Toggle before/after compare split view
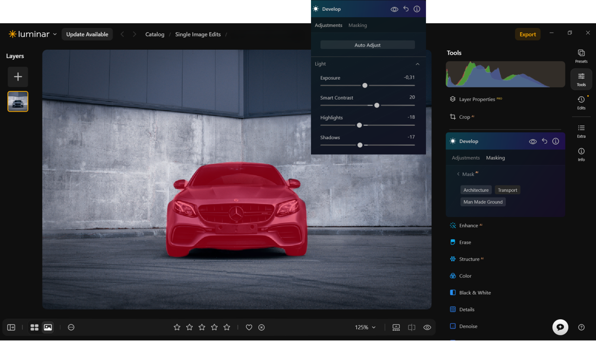Screen dimensions: 596x364 412,327
